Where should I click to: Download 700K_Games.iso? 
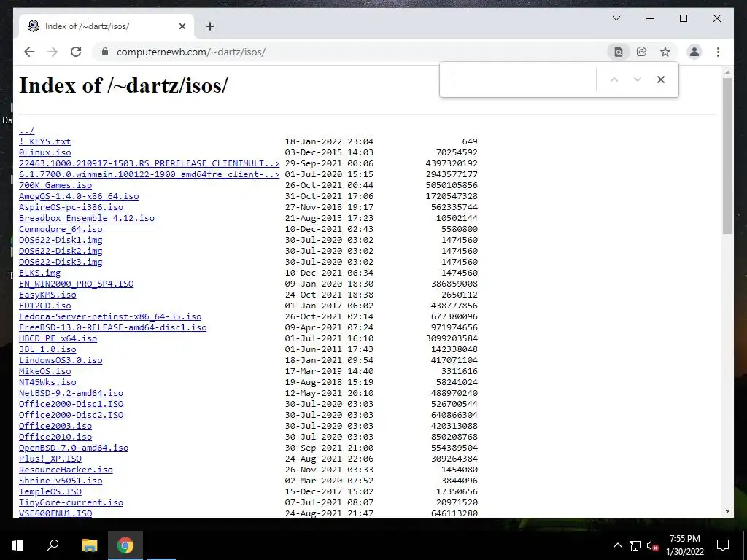point(55,185)
